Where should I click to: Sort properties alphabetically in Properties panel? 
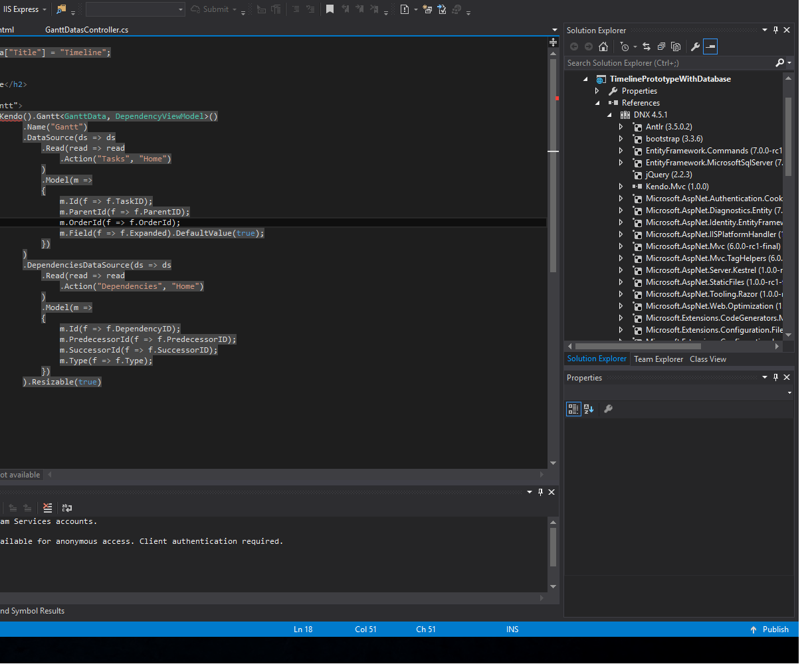[x=589, y=409]
